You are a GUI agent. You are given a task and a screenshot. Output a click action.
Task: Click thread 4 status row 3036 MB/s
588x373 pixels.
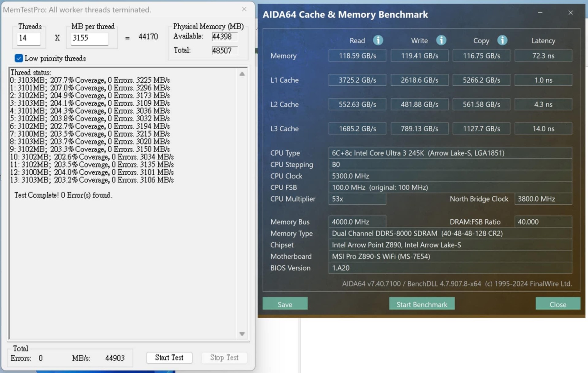pyautogui.click(x=90, y=111)
